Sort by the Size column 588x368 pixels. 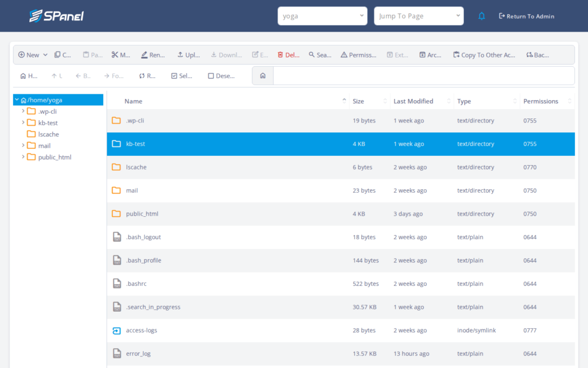pyautogui.click(x=370, y=101)
